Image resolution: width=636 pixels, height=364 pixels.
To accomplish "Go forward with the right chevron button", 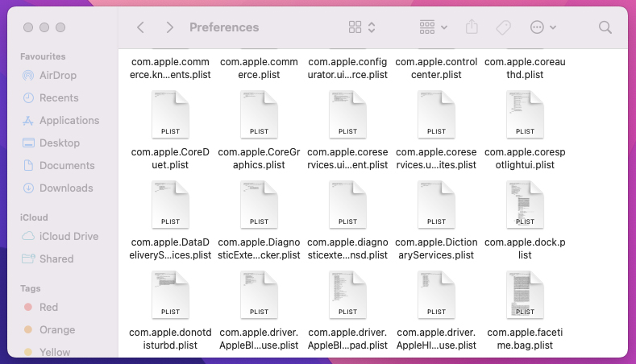I will pyautogui.click(x=169, y=27).
